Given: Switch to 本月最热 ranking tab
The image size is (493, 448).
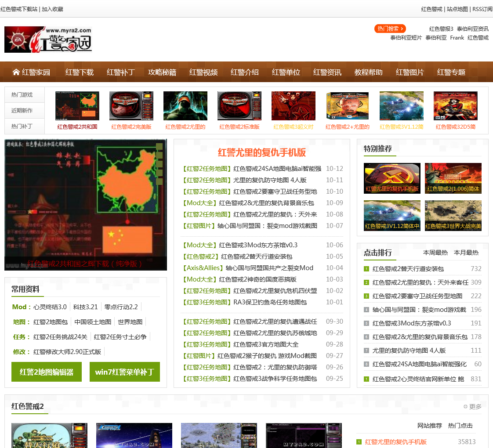Looking at the screenshot, I should (x=466, y=253).
